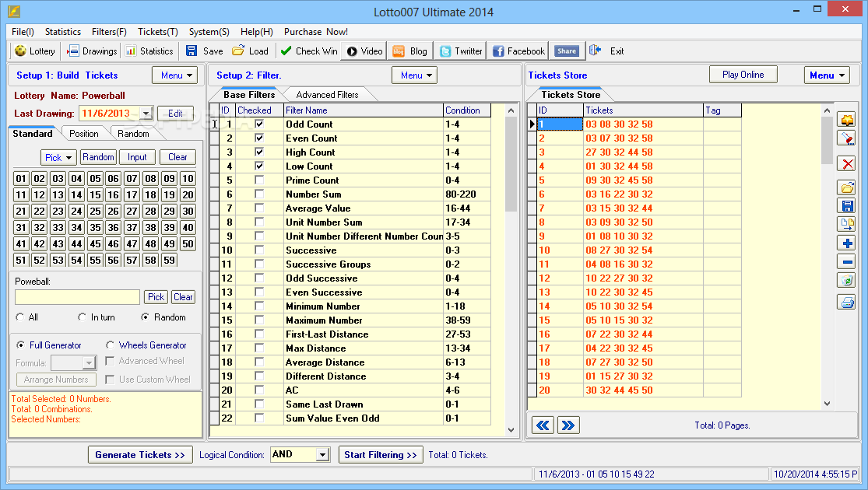Open the File menu
868x490 pixels.
pyautogui.click(x=23, y=32)
